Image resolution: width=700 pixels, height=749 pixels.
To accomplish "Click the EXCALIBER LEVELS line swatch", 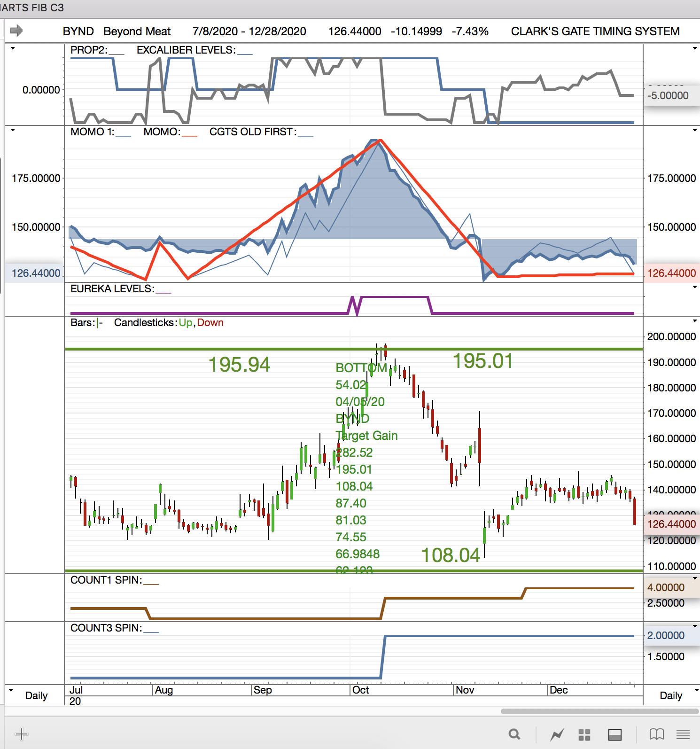I will pos(245,54).
